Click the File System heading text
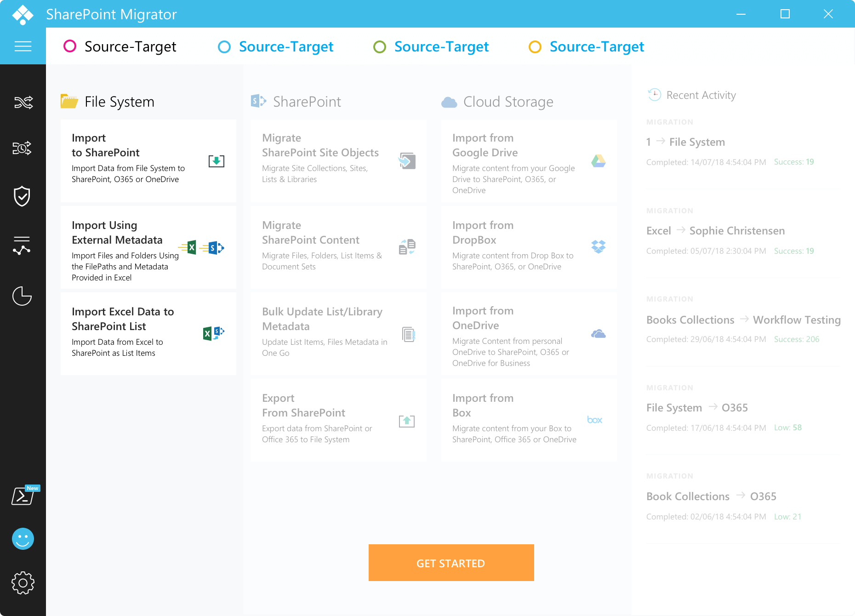Viewport: 855px width, 616px height. click(x=120, y=102)
